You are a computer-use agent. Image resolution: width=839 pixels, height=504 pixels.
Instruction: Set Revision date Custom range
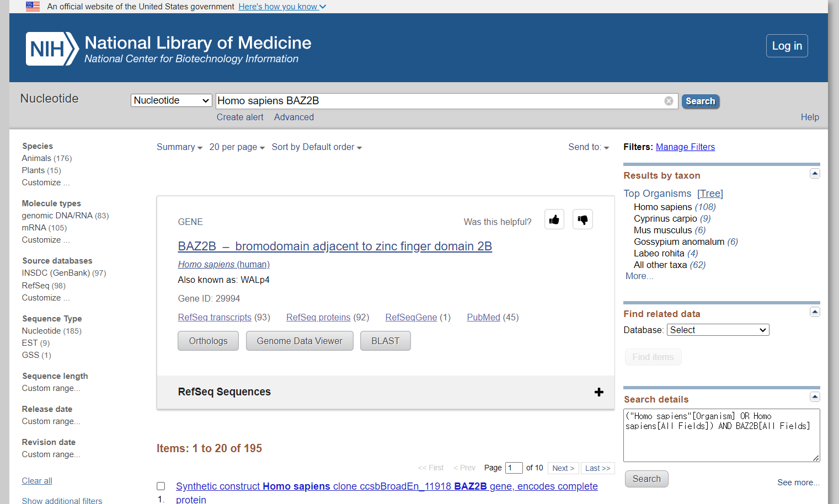click(51, 454)
